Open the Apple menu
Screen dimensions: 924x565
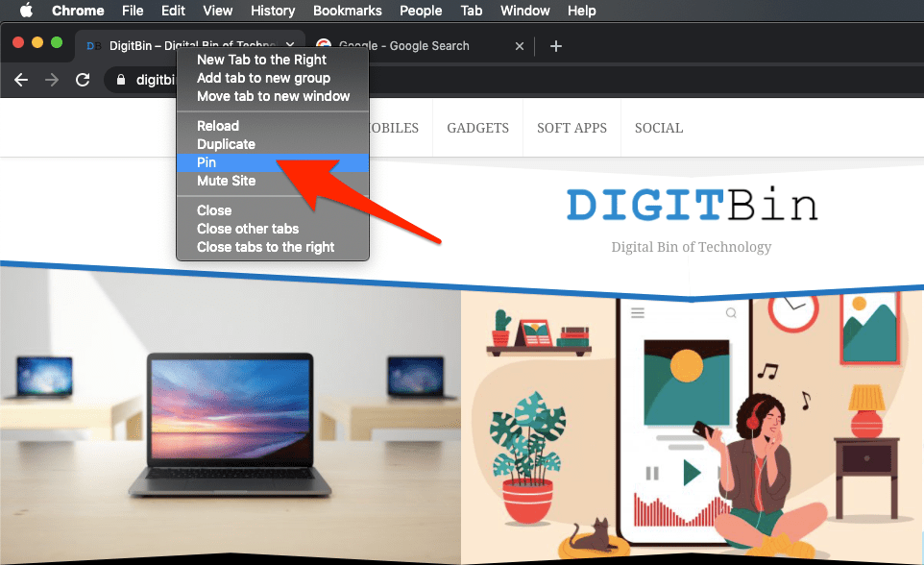tap(26, 11)
